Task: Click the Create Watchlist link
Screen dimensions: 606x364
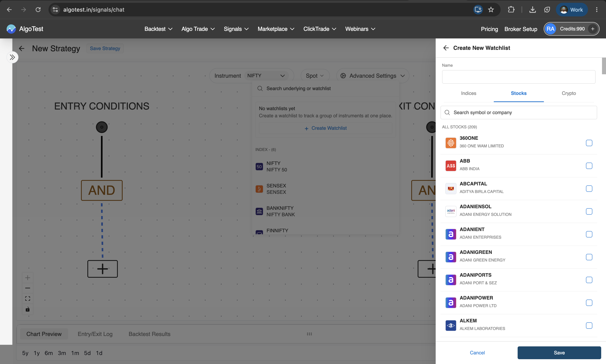Action: [x=325, y=128]
